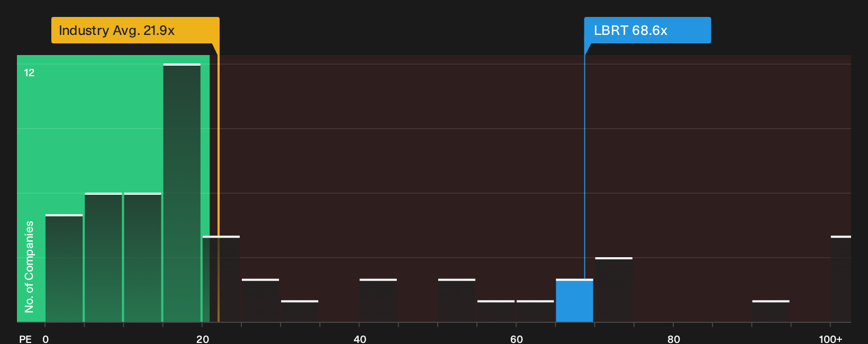Click the '0' x-axis tick label
The width and height of the screenshot is (868, 344).
[x=46, y=339]
